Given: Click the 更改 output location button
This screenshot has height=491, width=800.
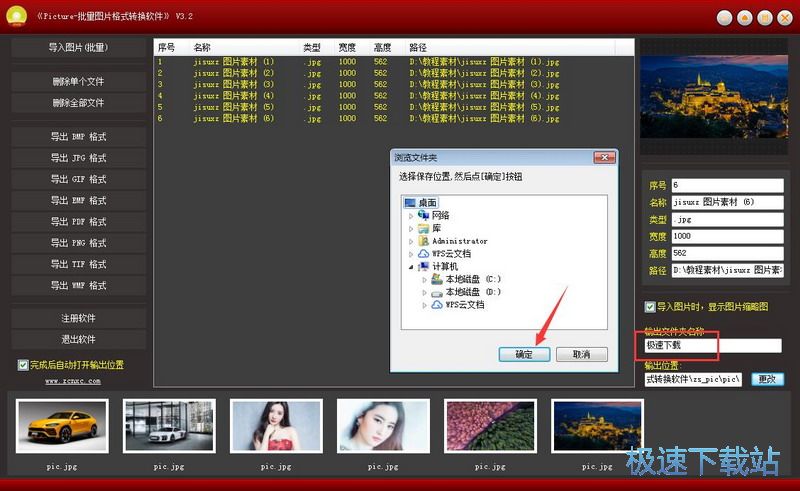Looking at the screenshot, I should [766, 379].
